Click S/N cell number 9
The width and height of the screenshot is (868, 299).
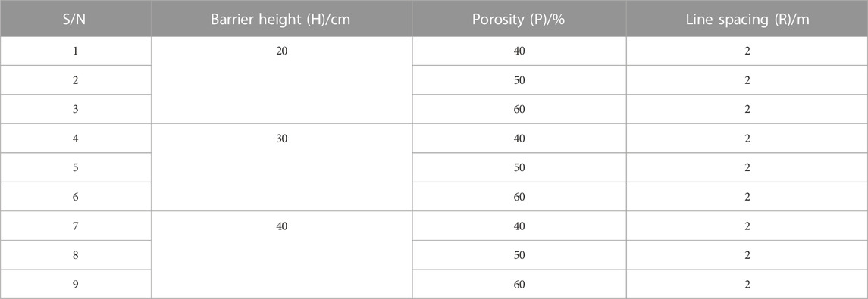pos(76,284)
